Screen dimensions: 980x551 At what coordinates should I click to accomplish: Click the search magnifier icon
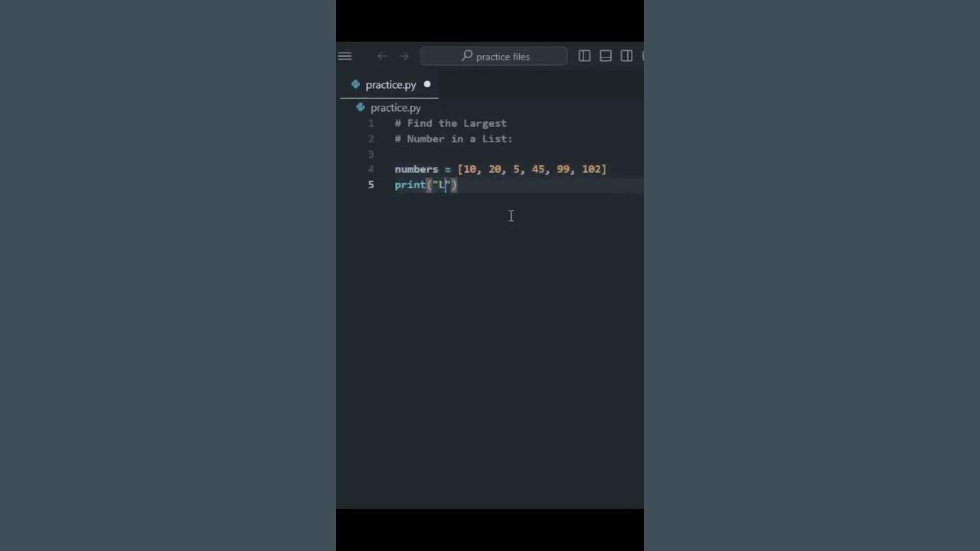466,56
